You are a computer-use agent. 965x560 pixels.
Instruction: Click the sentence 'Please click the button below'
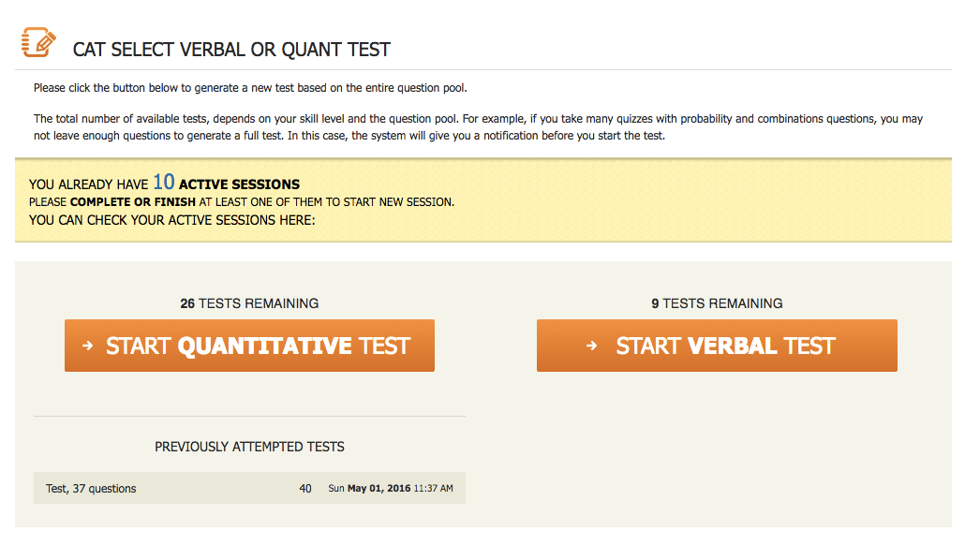click(x=250, y=88)
